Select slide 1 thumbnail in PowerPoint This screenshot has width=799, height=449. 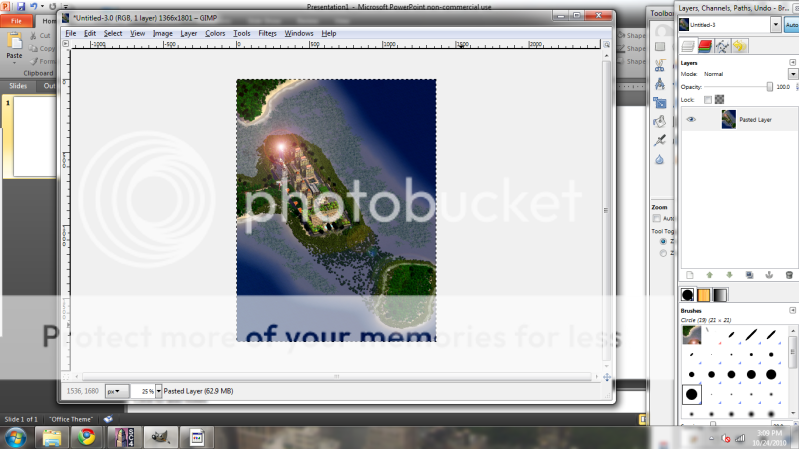(34, 136)
